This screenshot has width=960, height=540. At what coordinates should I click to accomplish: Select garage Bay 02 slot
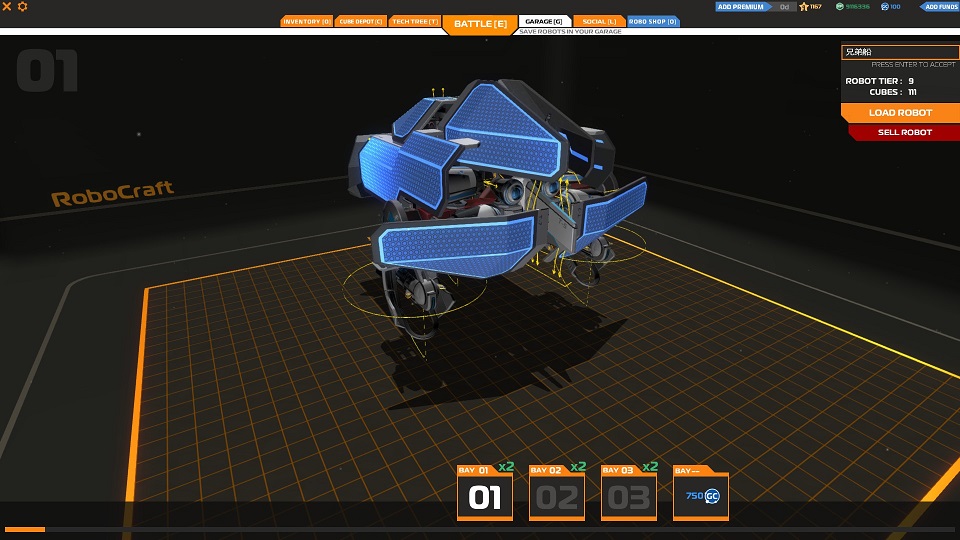[557, 493]
